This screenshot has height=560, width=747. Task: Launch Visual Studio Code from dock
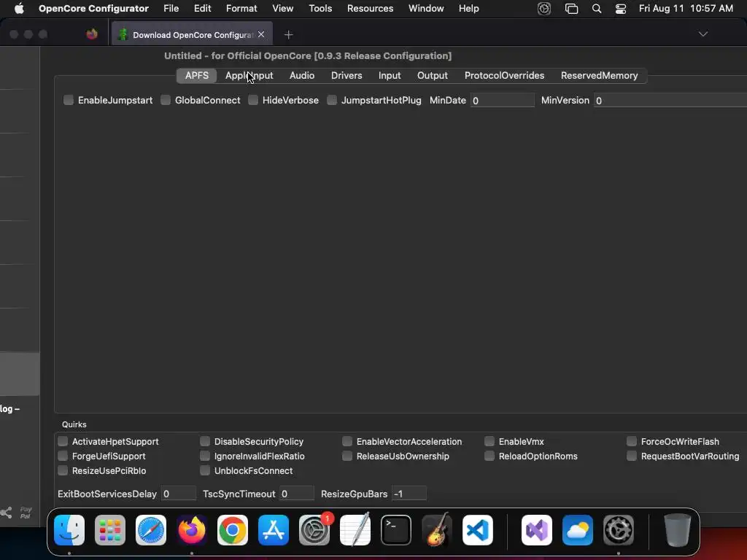478,530
